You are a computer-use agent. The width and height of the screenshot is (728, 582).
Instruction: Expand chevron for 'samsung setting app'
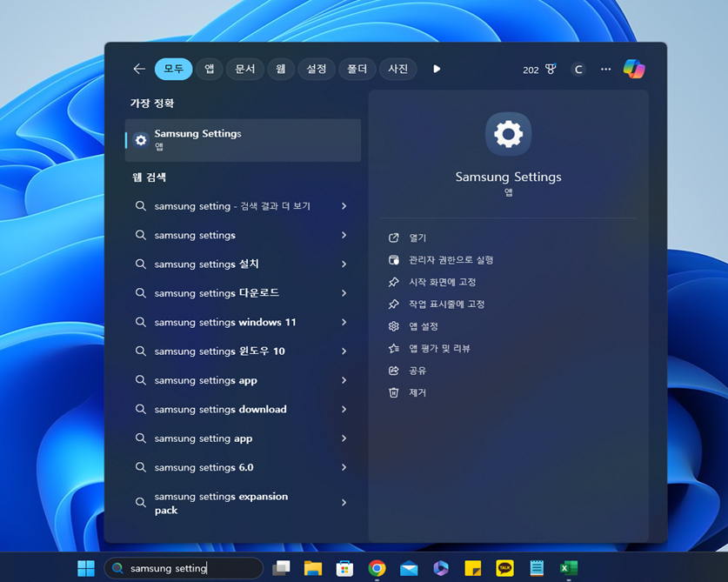(x=344, y=438)
